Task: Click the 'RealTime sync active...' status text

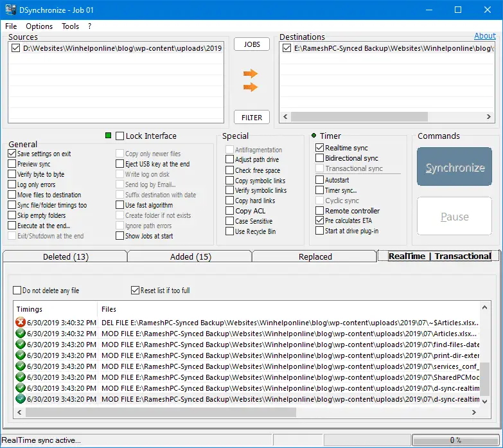Action: tap(41, 440)
